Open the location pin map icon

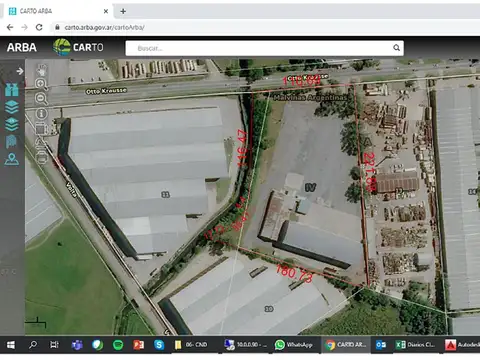click(12, 159)
